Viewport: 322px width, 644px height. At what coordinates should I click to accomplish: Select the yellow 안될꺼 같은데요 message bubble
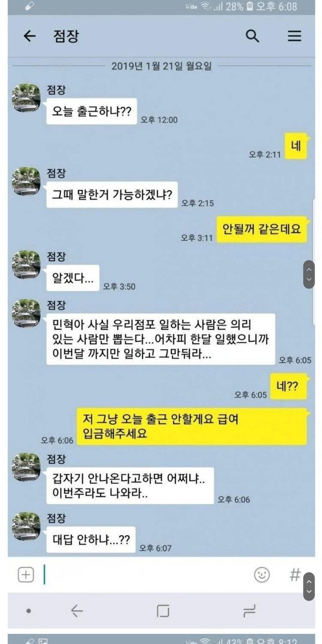click(x=262, y=229)
